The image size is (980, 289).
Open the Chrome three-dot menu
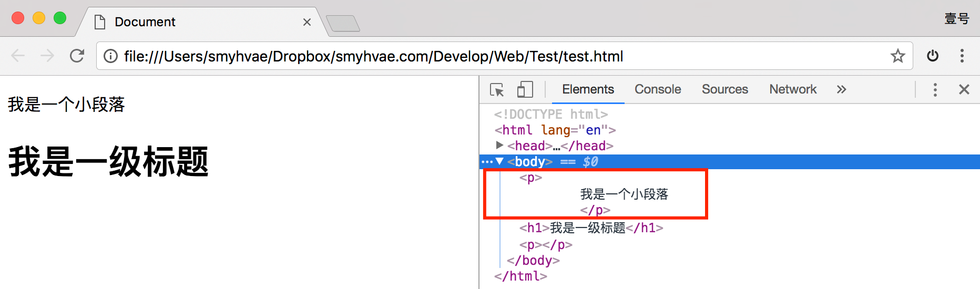point(962,56)
